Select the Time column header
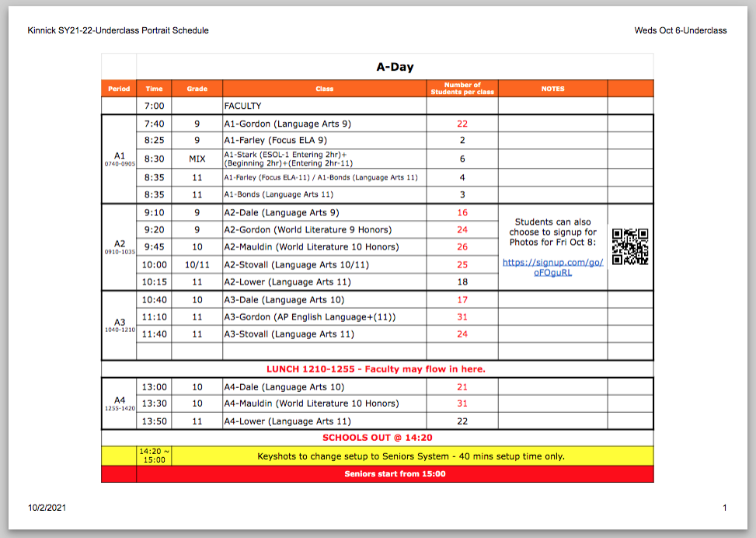 tap(152, 89)
